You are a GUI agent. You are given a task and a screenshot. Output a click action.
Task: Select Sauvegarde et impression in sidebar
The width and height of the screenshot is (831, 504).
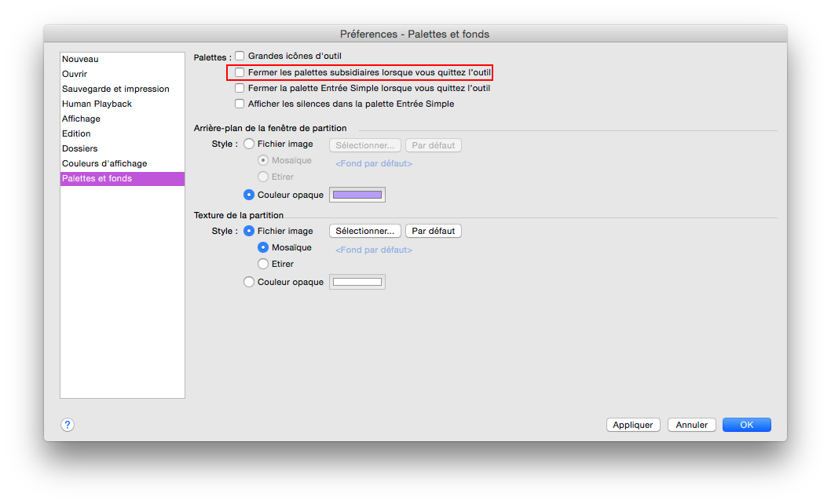pyautogui.click(x=115, y=89)
